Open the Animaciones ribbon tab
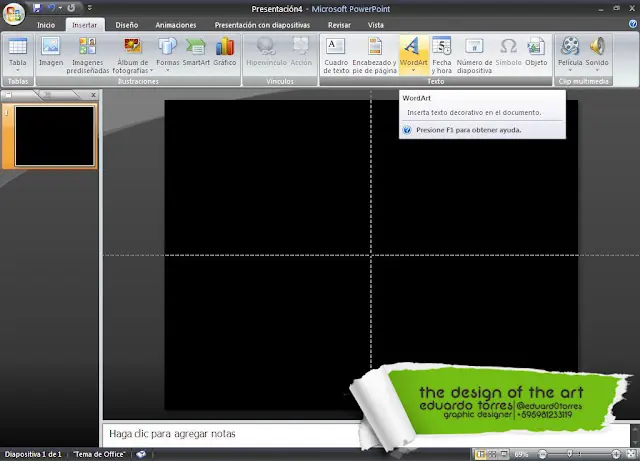The width and height of the screenshot is (640, 461). [176, 24]
